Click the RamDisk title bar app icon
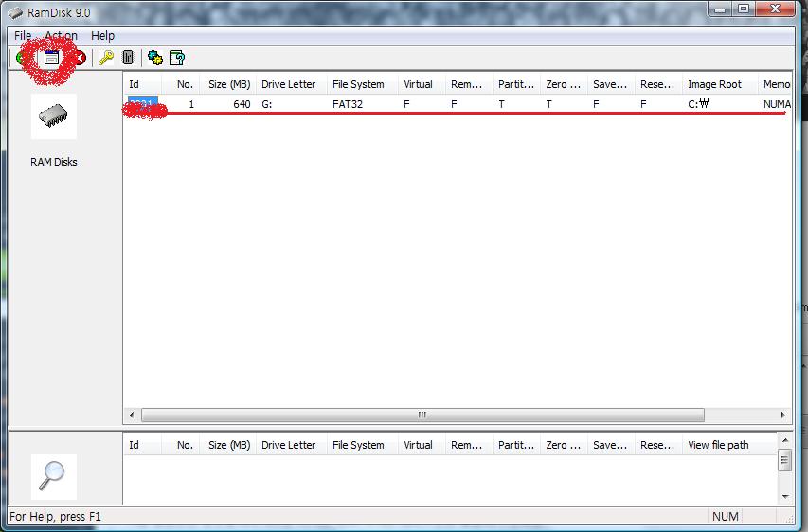The image size is (808, 532). coord(15,13)
